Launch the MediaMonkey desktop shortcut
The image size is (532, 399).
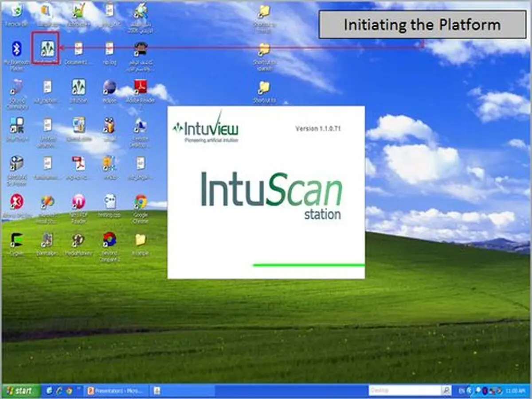[78, 244]
